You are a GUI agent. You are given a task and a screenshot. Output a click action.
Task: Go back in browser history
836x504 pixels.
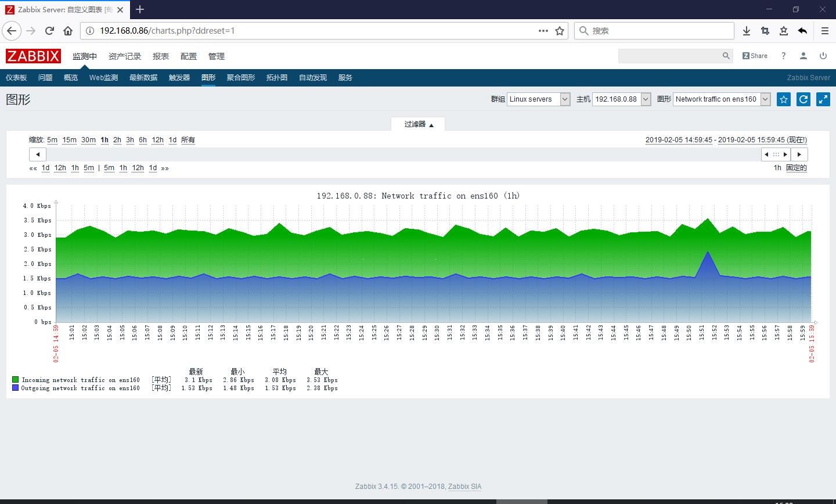click(12, 31)
